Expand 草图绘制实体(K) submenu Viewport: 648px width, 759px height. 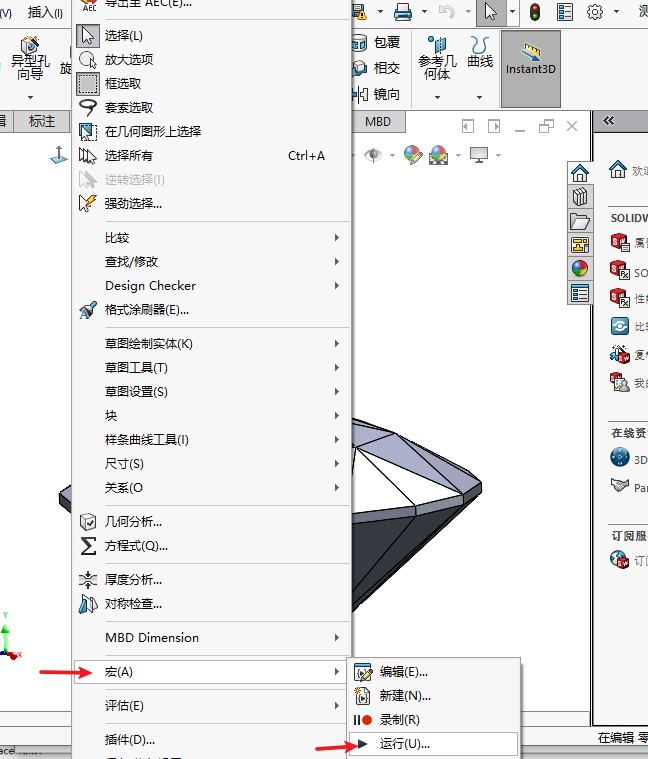[x=212, y=344]
